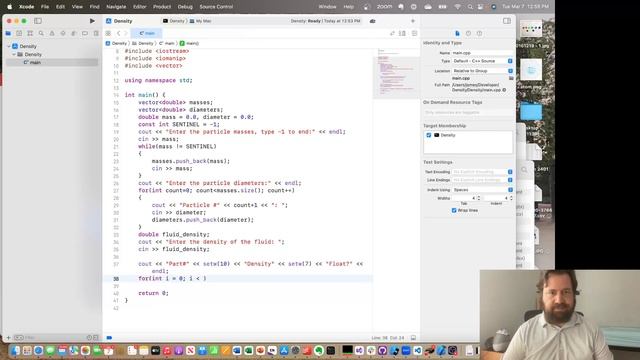640x360 pixels.
Task: Click main() function in jump bar
Action: click(189, 43)
